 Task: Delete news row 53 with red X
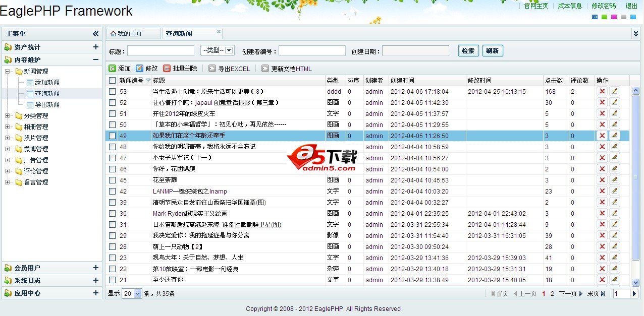tap(602, 91)
